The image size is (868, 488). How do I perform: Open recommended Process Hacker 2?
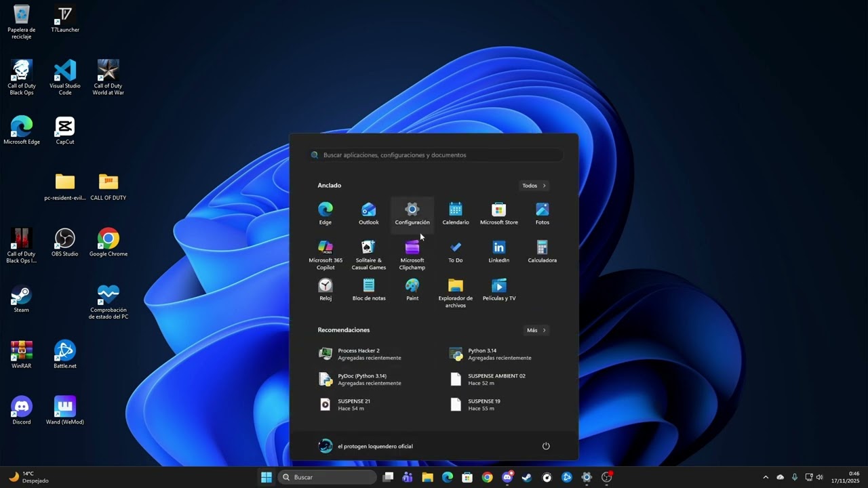[370, 354]
